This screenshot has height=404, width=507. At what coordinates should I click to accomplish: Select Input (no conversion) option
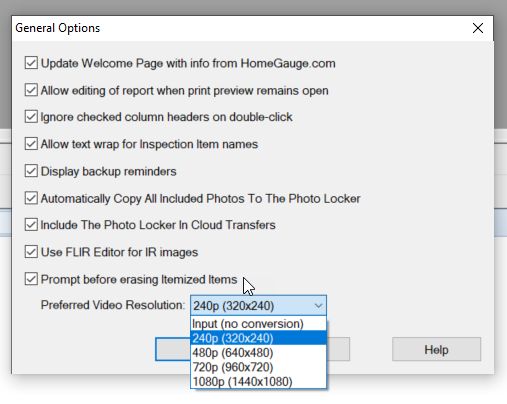[258, 324]
